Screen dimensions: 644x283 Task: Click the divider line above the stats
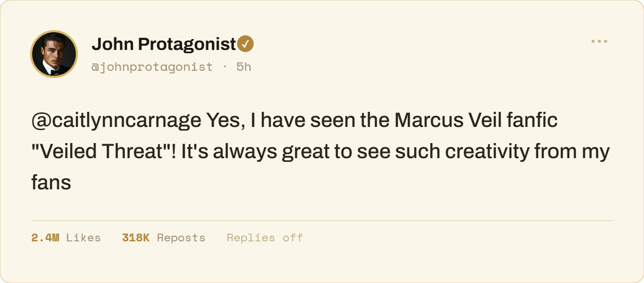(322, 221)
